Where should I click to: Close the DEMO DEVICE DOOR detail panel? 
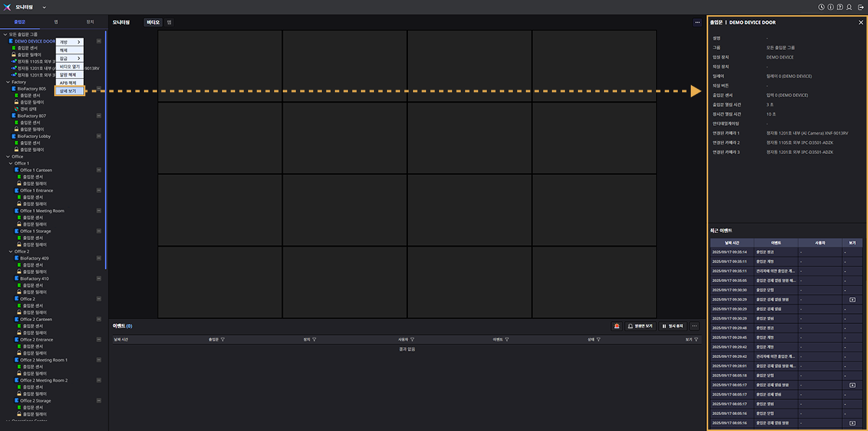pyautogui.click(x=860, y=22)
